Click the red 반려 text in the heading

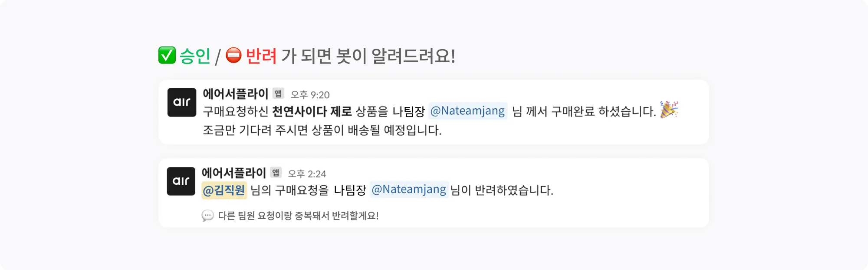click(261, 56)
